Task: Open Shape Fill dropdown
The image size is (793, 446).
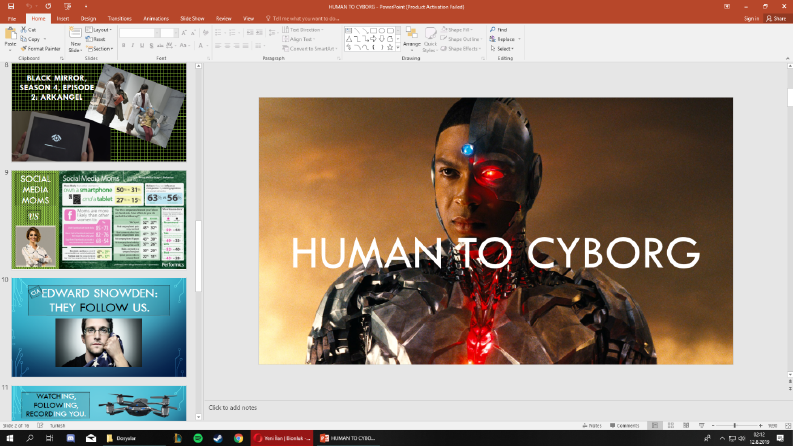Action: 457,30
